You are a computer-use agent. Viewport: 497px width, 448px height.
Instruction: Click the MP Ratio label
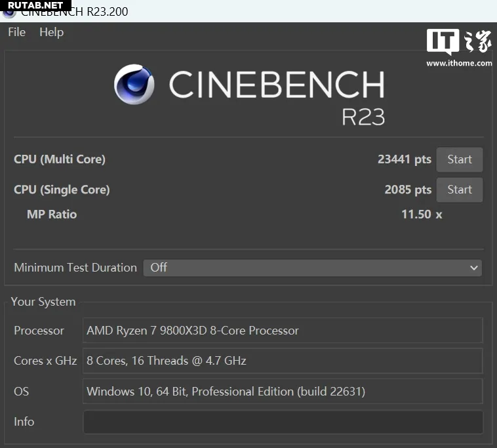pos(52,214)
